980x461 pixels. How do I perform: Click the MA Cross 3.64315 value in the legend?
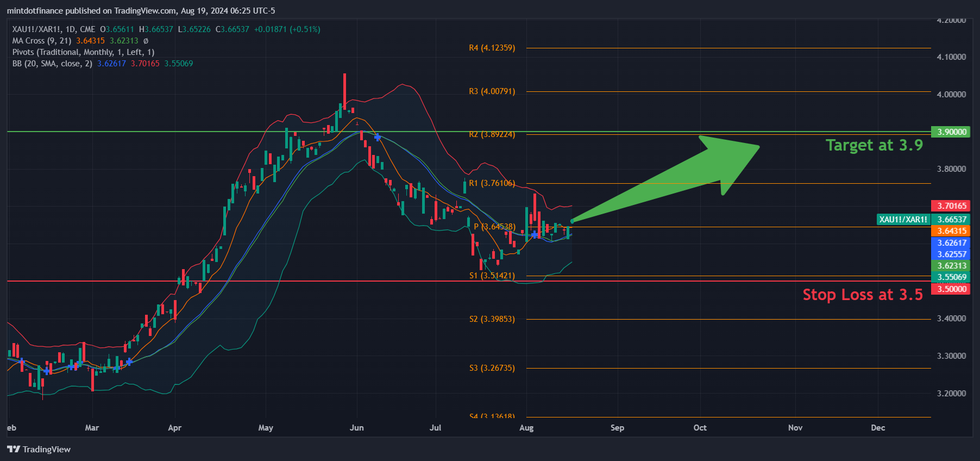90,41
